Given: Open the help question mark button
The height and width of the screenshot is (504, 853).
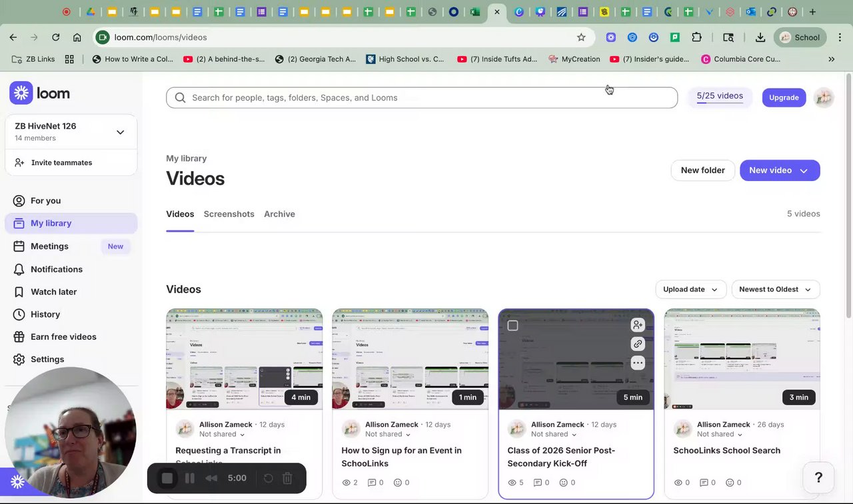Looking at the screenshot, I should pos(818,477).
